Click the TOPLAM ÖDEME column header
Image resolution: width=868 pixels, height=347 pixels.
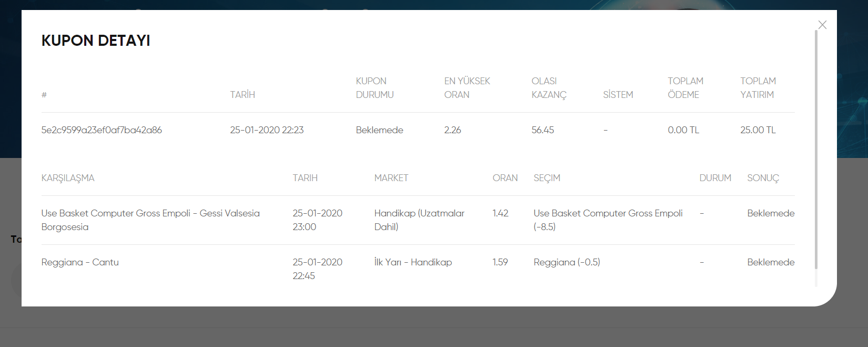pyautogui.click(x=685, y=88)
